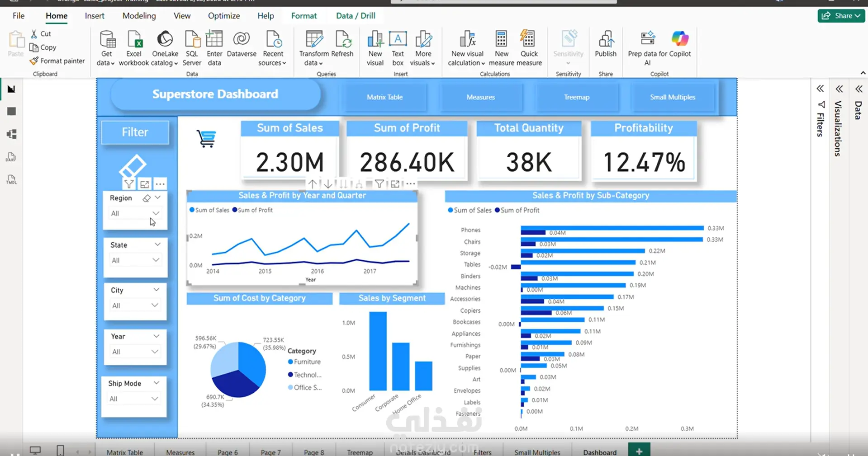Open the Region slicer dropdown
Screen dimensions: 868x456
tap(135, 213)
